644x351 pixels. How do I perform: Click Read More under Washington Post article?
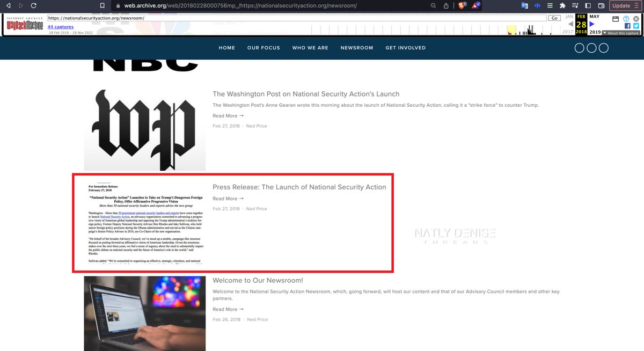pos(228,116)
